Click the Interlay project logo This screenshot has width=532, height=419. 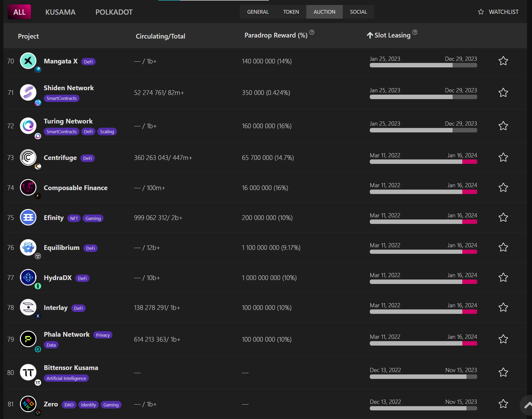[x=28, y=307]
